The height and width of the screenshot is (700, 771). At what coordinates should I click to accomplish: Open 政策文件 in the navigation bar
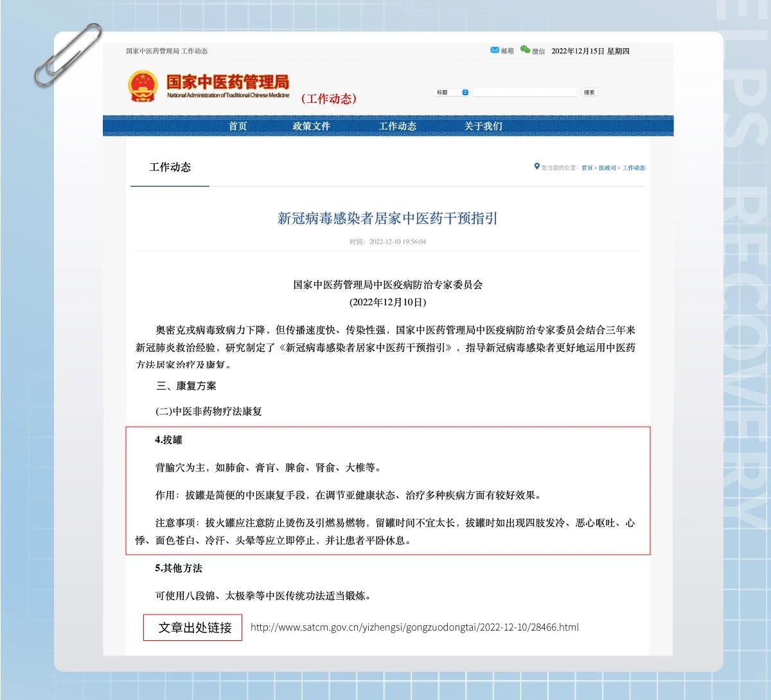click(x=311, y=126)
